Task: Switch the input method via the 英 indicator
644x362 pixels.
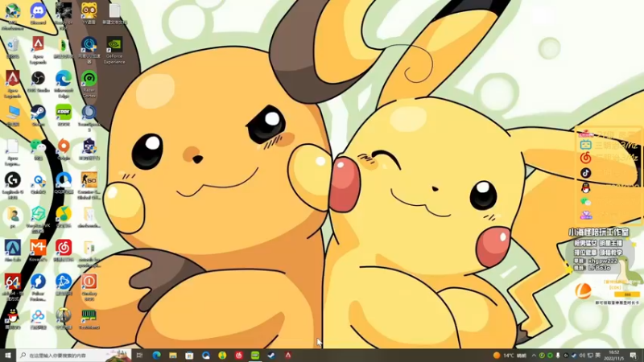Action: coord(597,356)
